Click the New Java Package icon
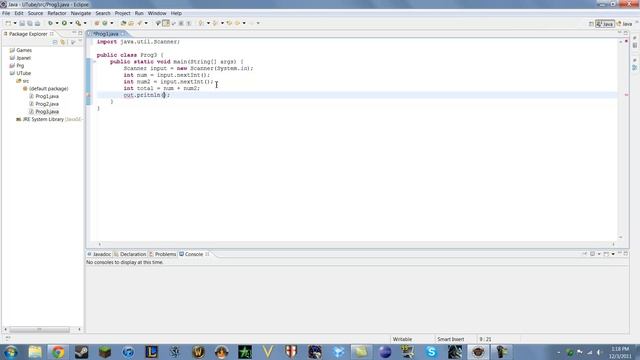 point(97,23)
